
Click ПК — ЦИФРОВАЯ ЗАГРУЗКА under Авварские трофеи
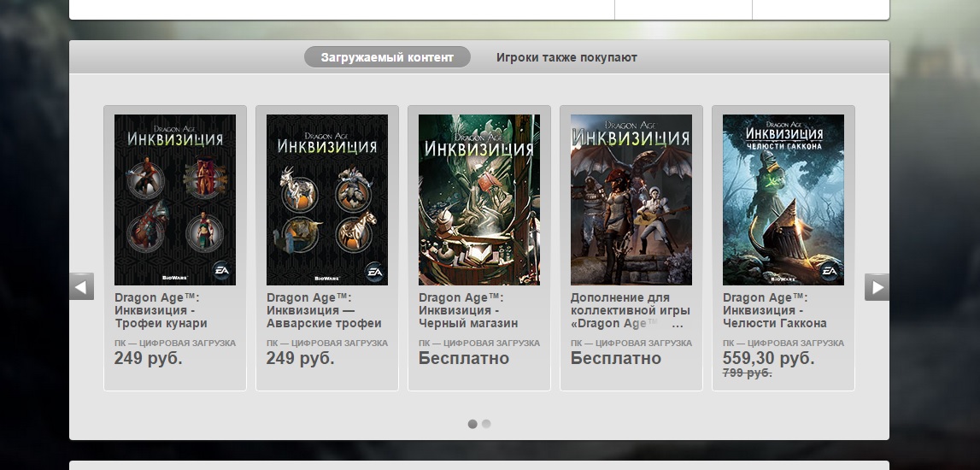click(327, 344)
